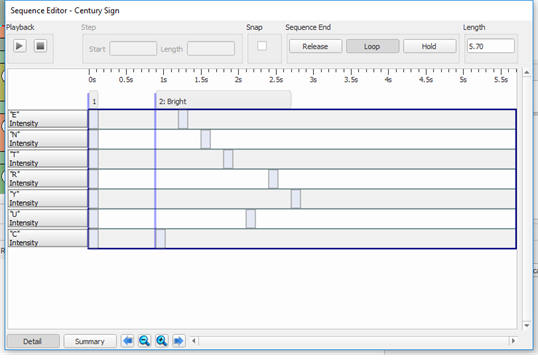Screen dimensions: 538x360
Task: Select the 'C' Intensity track header
Action: 48,238
